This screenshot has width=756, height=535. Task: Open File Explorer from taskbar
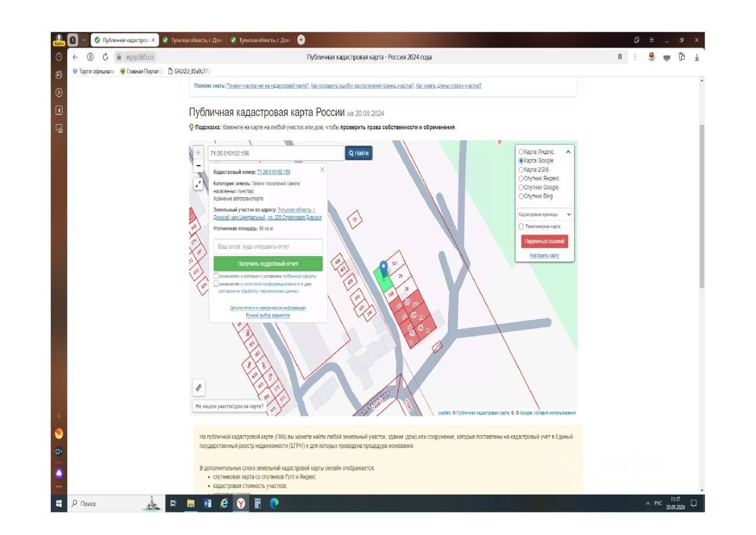coord(191,504)
